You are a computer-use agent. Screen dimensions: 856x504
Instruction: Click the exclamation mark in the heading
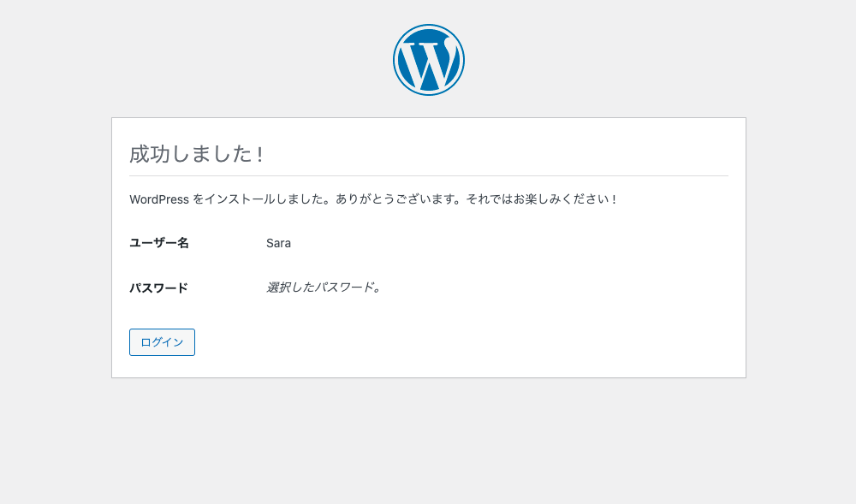260,154
